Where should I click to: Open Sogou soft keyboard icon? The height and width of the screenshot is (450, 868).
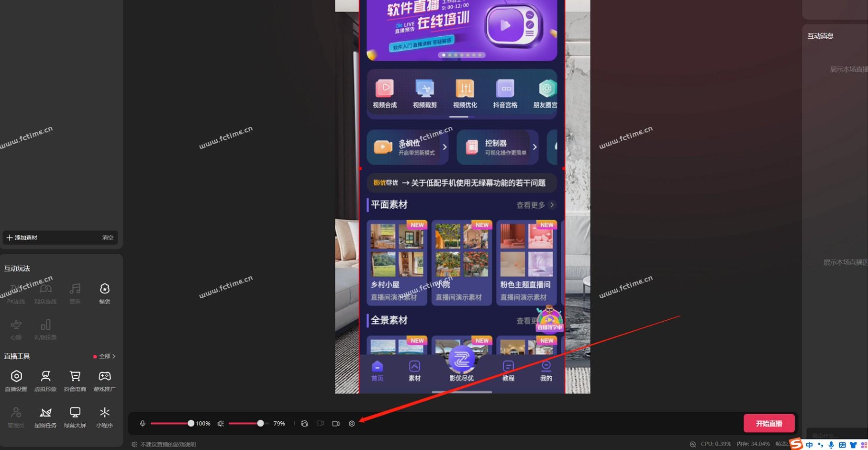coord(842,445)
